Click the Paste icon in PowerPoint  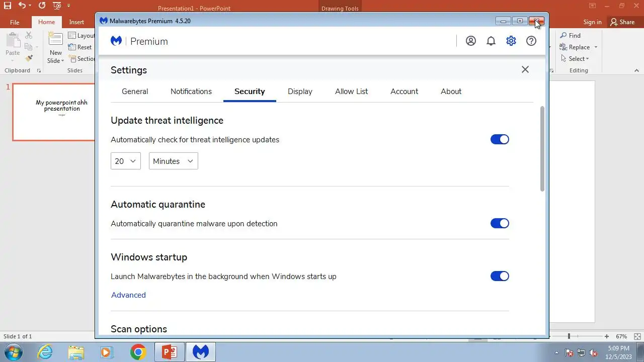coord(13,40)
